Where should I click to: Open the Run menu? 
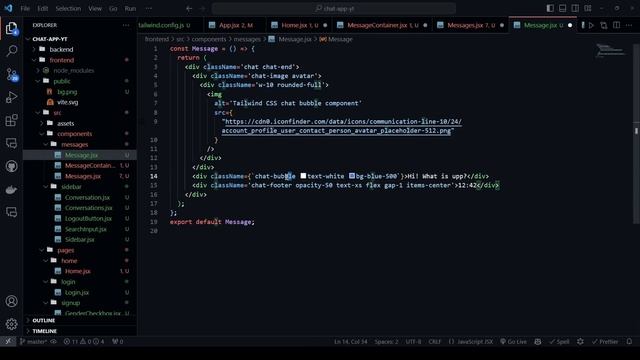tap(130, 8)
